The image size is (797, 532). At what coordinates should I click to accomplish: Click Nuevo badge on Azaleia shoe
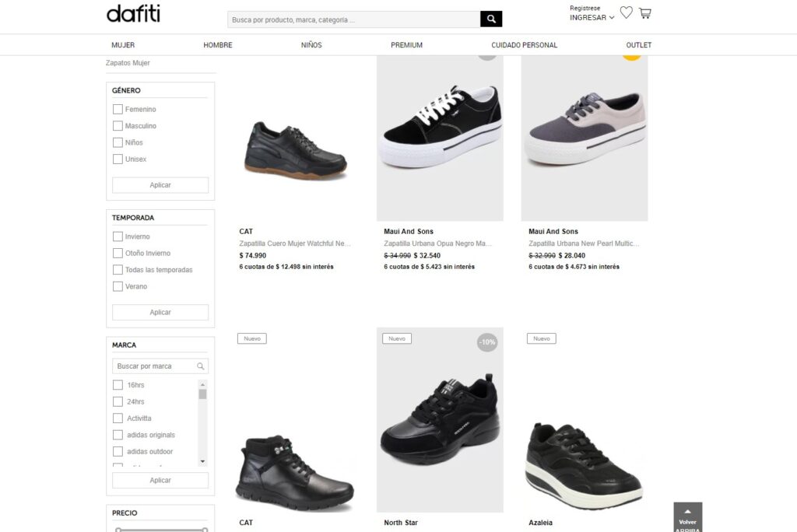(x=542, y=338)
